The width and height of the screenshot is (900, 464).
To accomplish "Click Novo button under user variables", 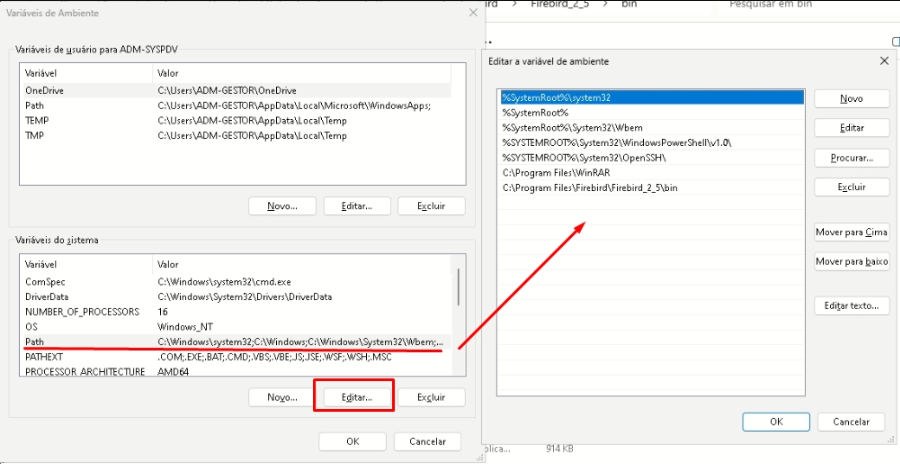I will point(282,206).
